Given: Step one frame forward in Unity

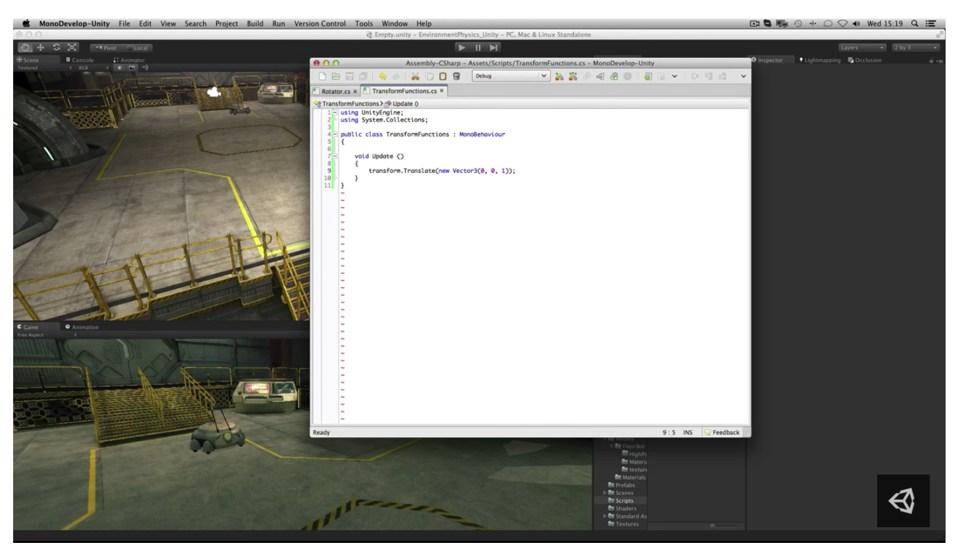Looking at the screenshot, I should (494, 47).
